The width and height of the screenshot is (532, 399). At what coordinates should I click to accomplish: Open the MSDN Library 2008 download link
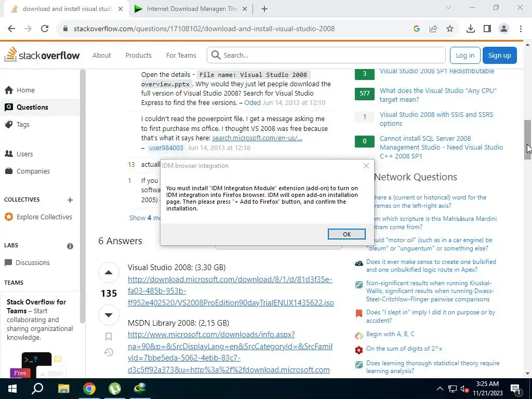230,352
